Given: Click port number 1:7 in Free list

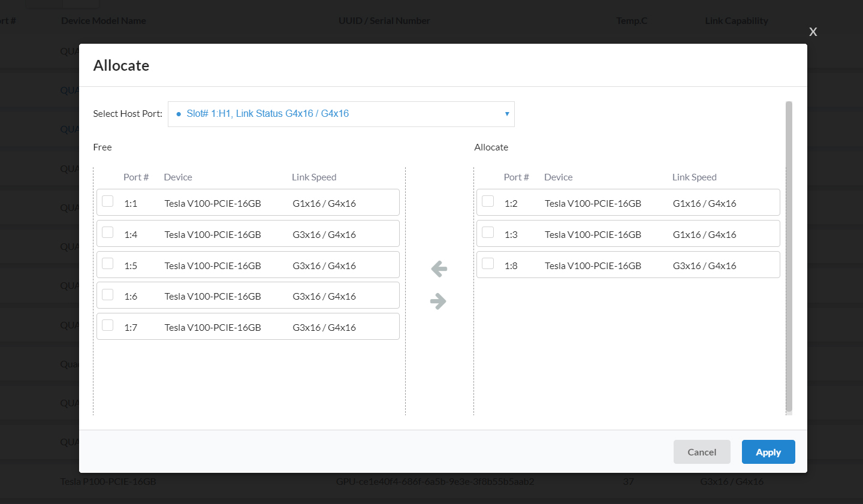Looking at the screenshot, I should point(131,328).
